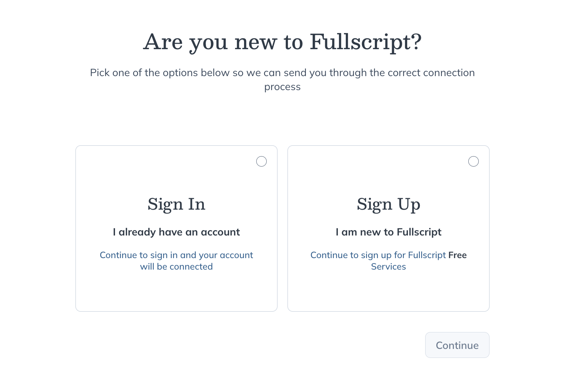Click the "Sign Up" card heading
Viewport: 565px width, 392px height.
tap(388, 204)
